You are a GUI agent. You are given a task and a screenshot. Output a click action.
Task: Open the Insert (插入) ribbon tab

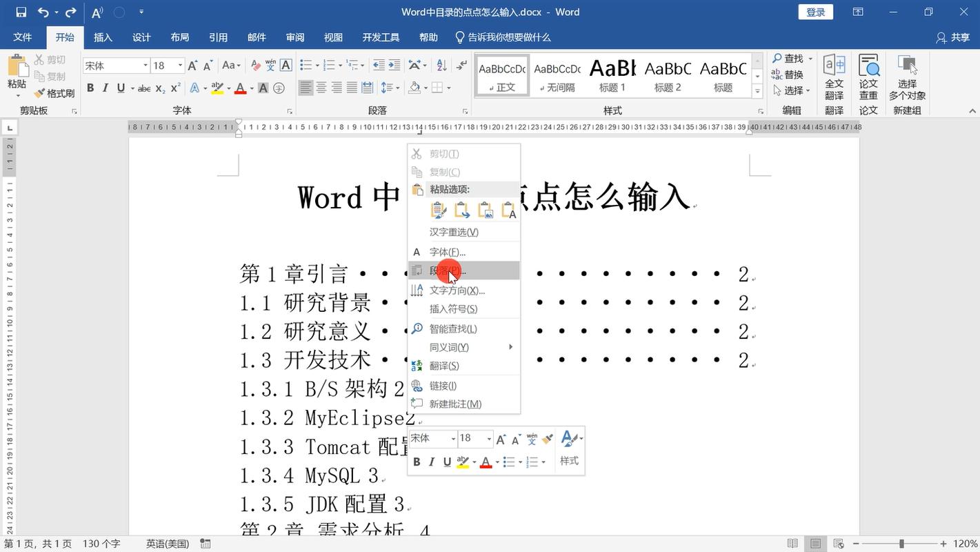tap(103, 37)
